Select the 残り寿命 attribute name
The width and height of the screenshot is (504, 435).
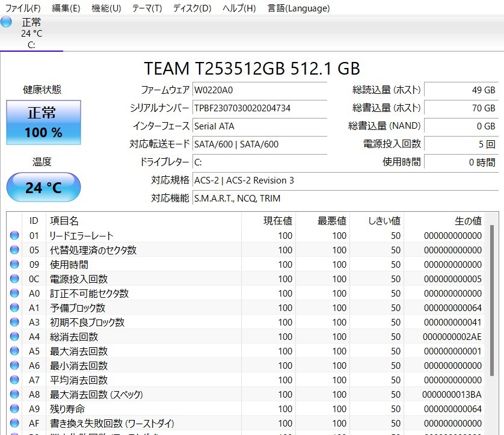67,409
